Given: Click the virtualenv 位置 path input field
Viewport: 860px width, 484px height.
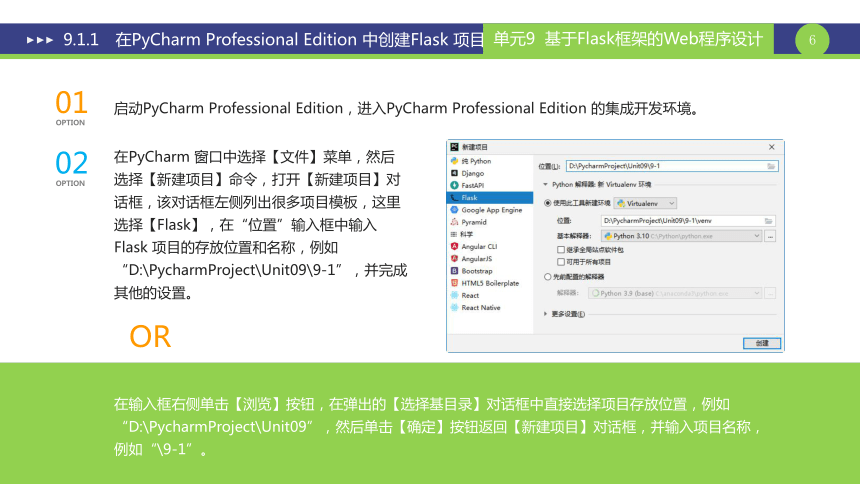Looking at the screenshot, I should tap(688, 221).
